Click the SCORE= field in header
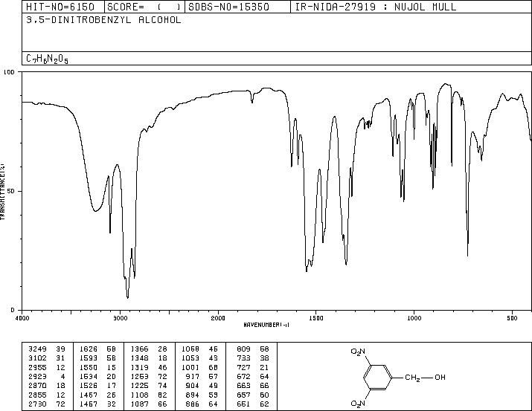Viewport: 532px width, 411px height. coord(144,7)
